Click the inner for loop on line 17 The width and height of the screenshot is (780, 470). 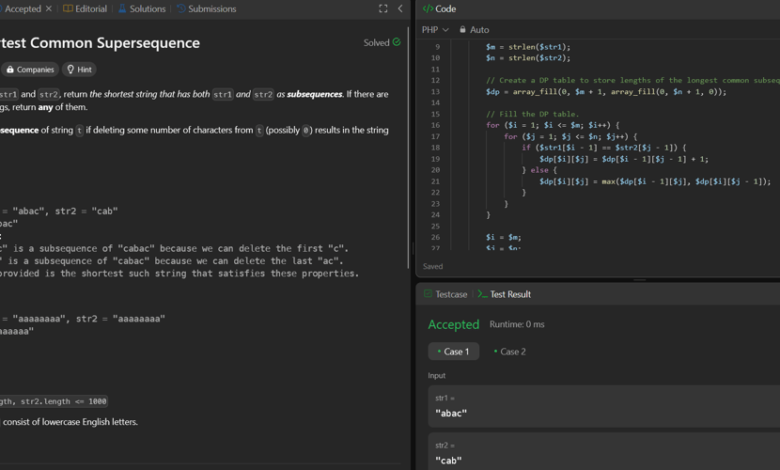(570, 136)
